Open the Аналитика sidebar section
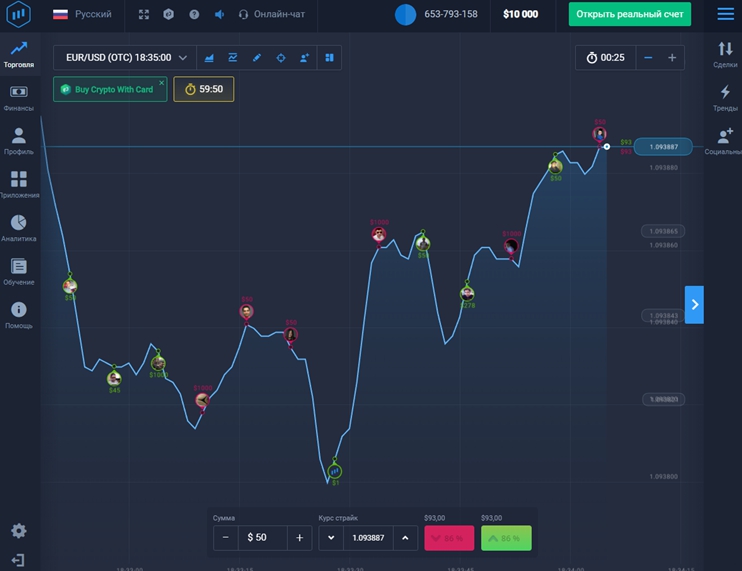Screen dimensions: 742x571 click(18, 228)
